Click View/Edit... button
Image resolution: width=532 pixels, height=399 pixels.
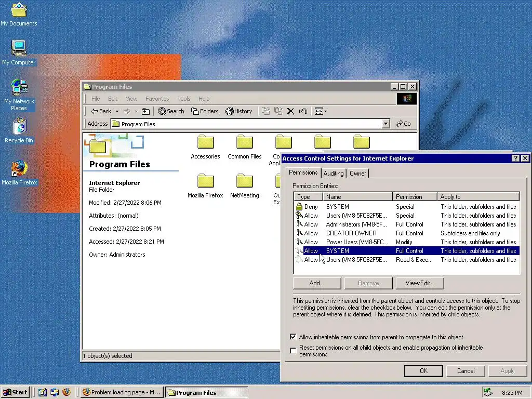coord(420,283)
